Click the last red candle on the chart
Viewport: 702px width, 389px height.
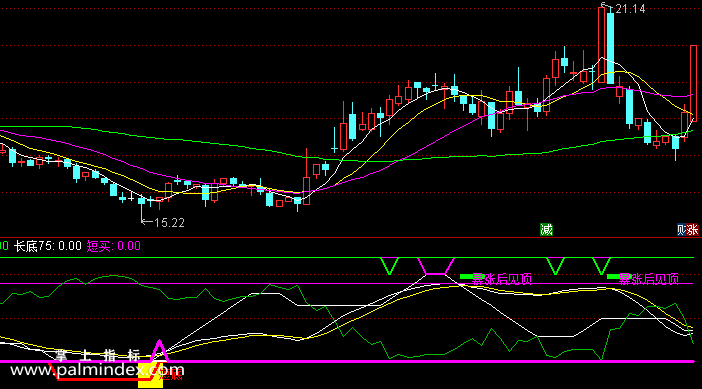pos(693,83)
